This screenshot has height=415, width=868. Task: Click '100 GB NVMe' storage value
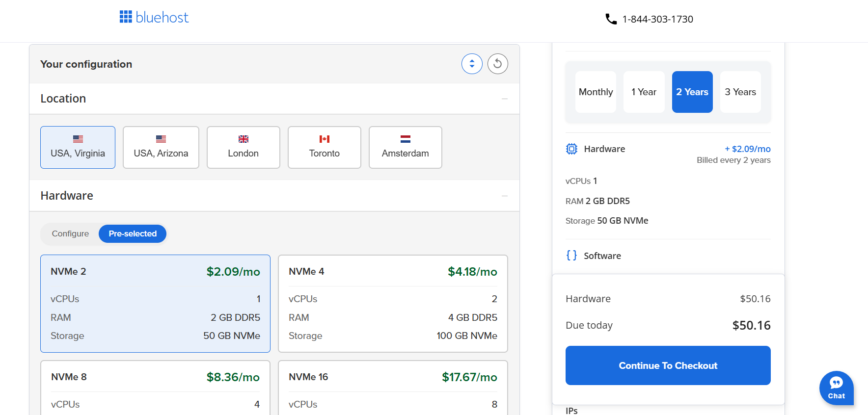tap(467, 336)
